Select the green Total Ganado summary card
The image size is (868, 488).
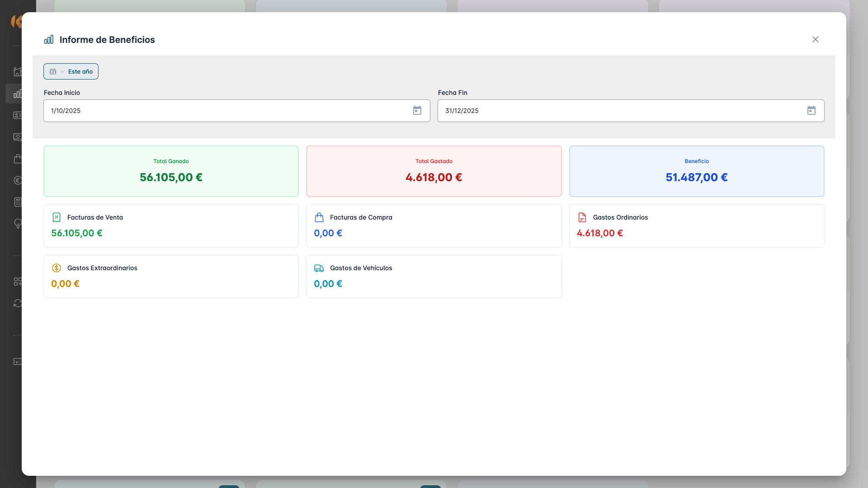[171, 171]
